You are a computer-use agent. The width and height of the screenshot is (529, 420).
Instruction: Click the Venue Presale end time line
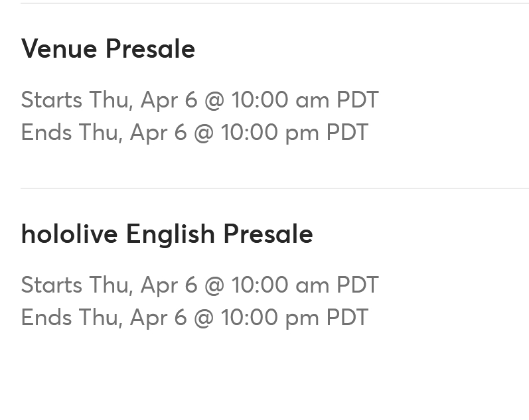pyautogui.click(x=194, y=132)
